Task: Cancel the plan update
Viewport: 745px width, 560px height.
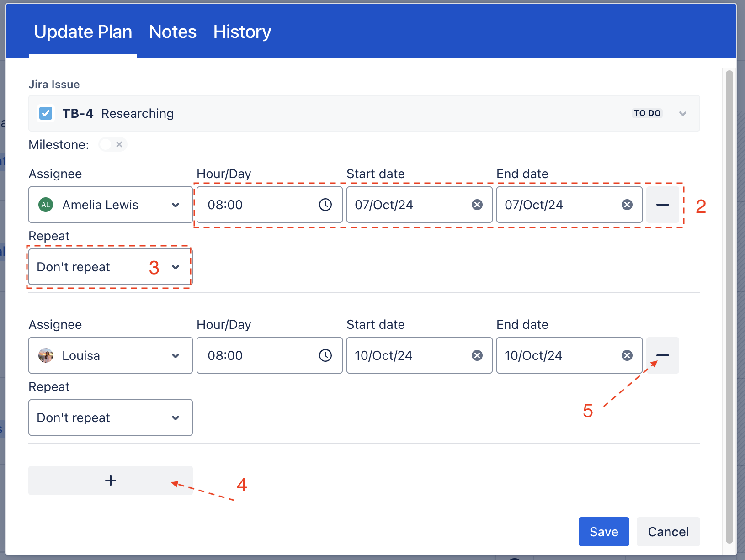Action: [668, 532]
